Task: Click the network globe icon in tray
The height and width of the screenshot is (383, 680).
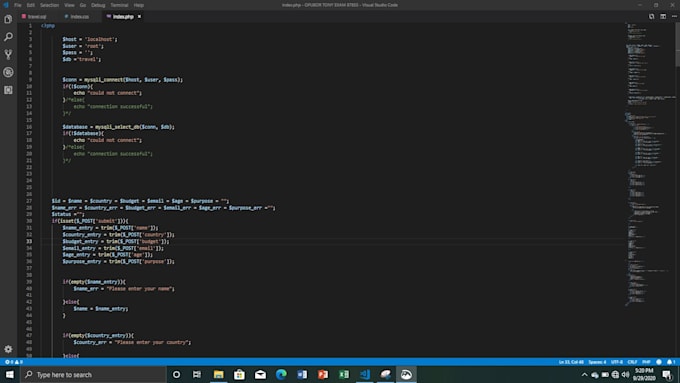Action: pyautogui.click(x=615, y=375)
